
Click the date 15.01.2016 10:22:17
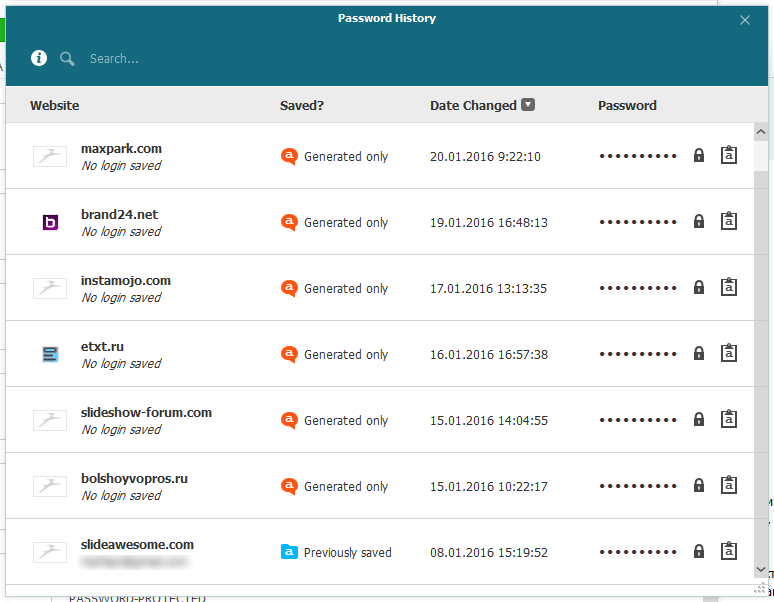pos(489,487)
